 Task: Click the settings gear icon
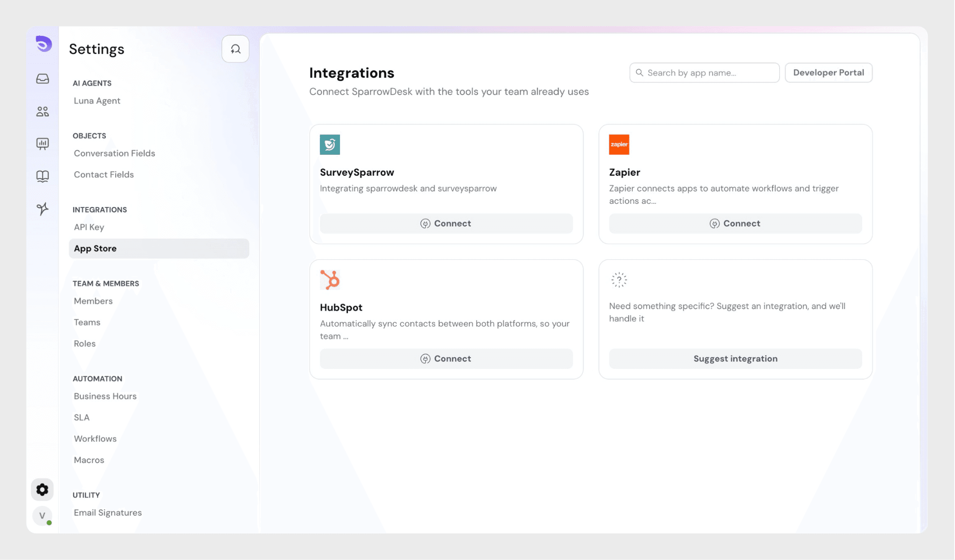point(42,490)
